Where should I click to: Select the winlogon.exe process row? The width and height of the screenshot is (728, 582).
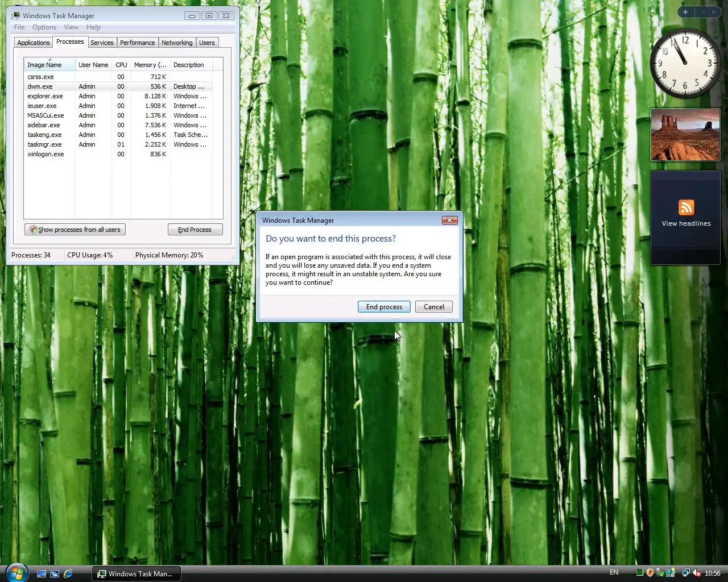pos(118,154)
